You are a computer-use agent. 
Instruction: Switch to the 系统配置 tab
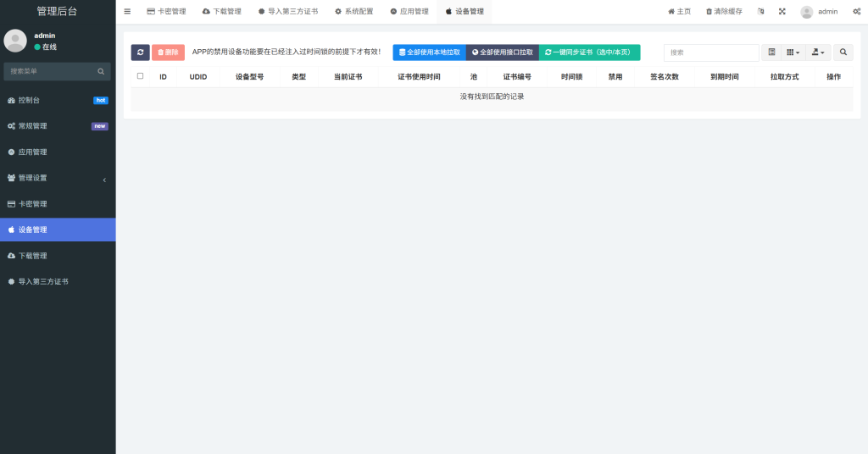coord(353,12)
